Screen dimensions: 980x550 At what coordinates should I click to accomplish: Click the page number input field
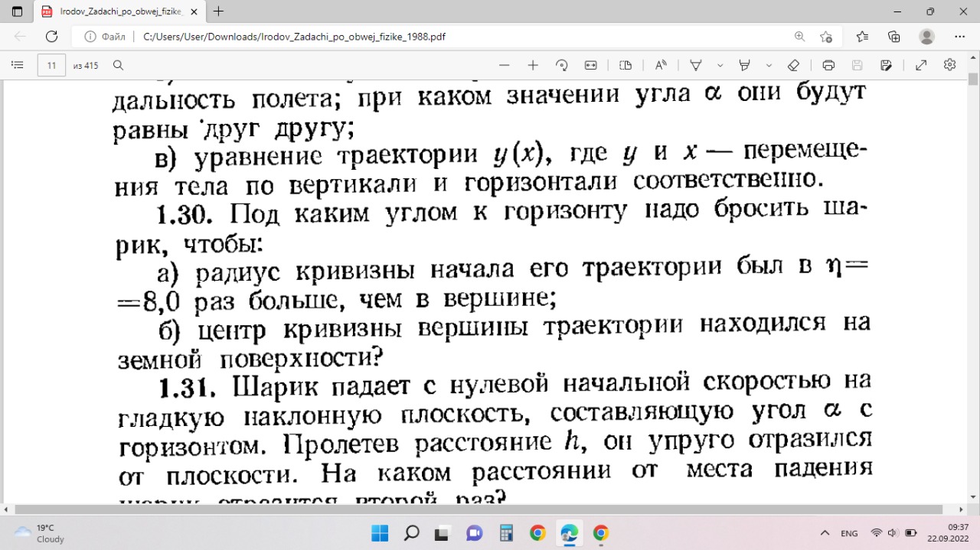[x=51, y=65]
